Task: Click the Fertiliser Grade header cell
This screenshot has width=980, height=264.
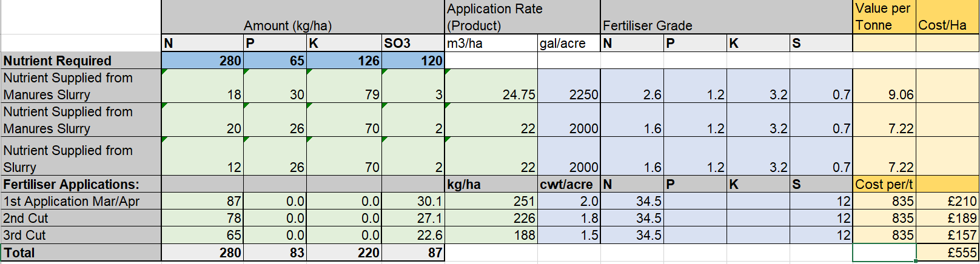Action: coord(726,18)
